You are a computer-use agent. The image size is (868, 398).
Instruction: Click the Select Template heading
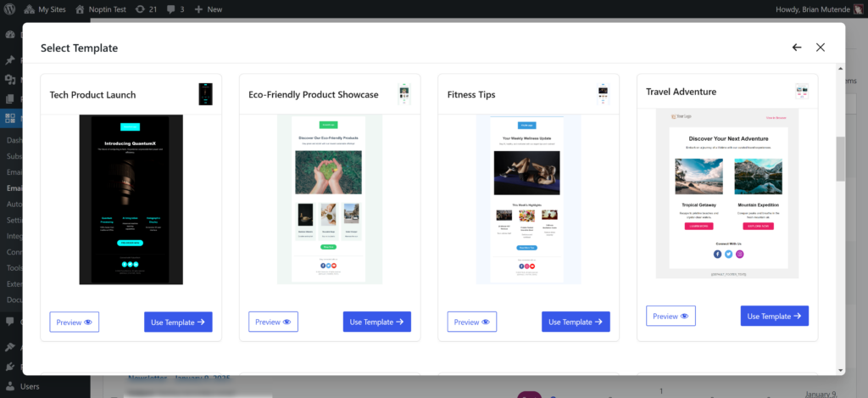pyautogui.click(x=79, y=48)
